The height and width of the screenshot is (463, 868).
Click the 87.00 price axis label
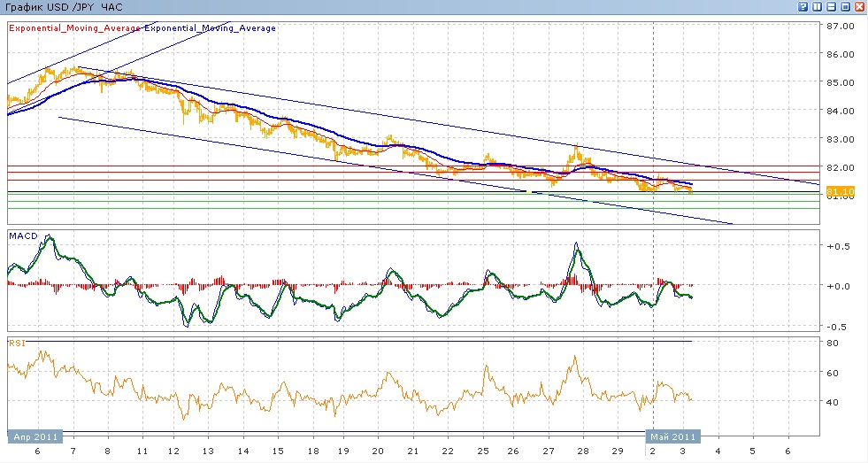tap(839, 26)
